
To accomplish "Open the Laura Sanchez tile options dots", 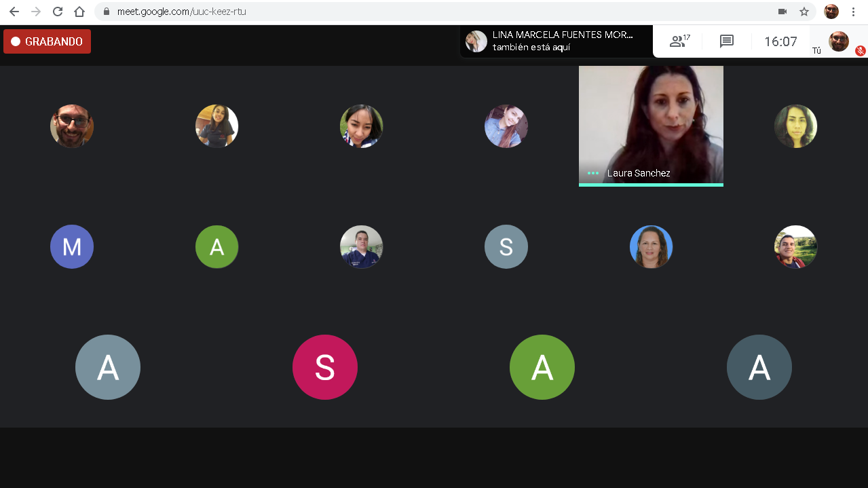I will (x=593, y=173).
